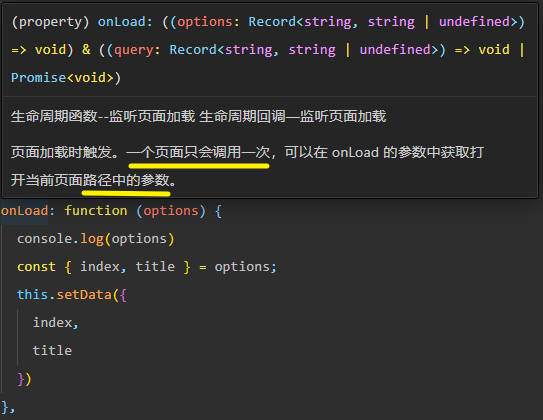This screenshot has height=420, width=543.
Task: Click console in the console.log line
Action: pos(44,239)
